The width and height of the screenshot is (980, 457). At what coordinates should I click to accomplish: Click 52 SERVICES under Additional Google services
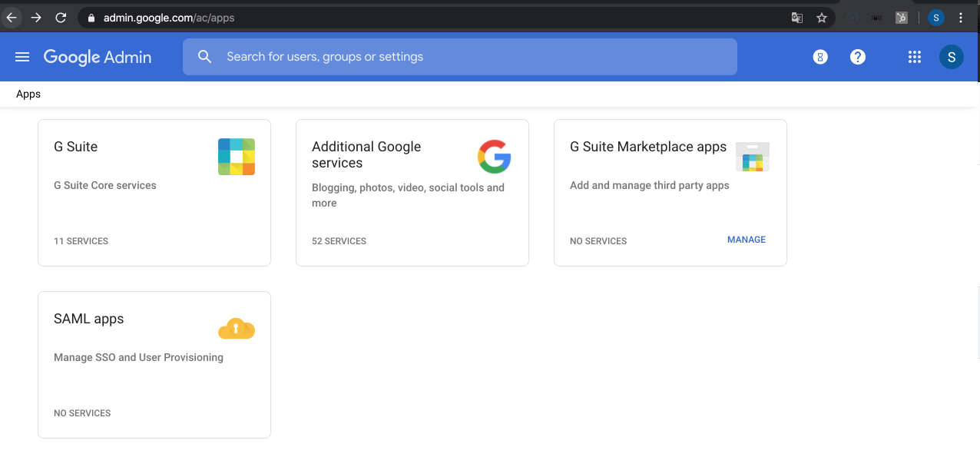pyautogui.click(x=339, y=240)
